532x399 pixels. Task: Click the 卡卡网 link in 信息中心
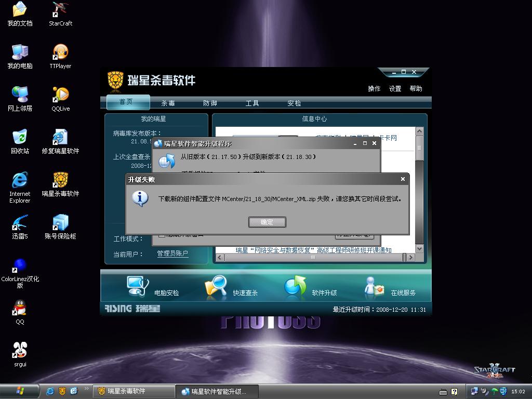(388, 138)
